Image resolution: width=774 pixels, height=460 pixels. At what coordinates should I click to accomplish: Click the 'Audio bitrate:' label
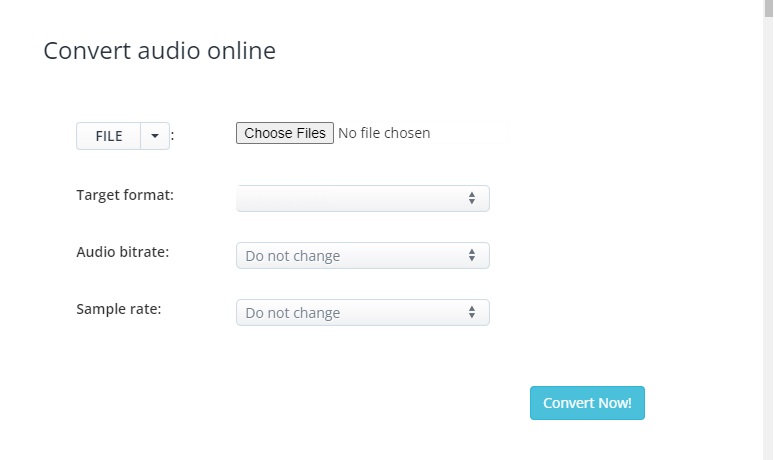pyautogui.click(x=122, y=252)
